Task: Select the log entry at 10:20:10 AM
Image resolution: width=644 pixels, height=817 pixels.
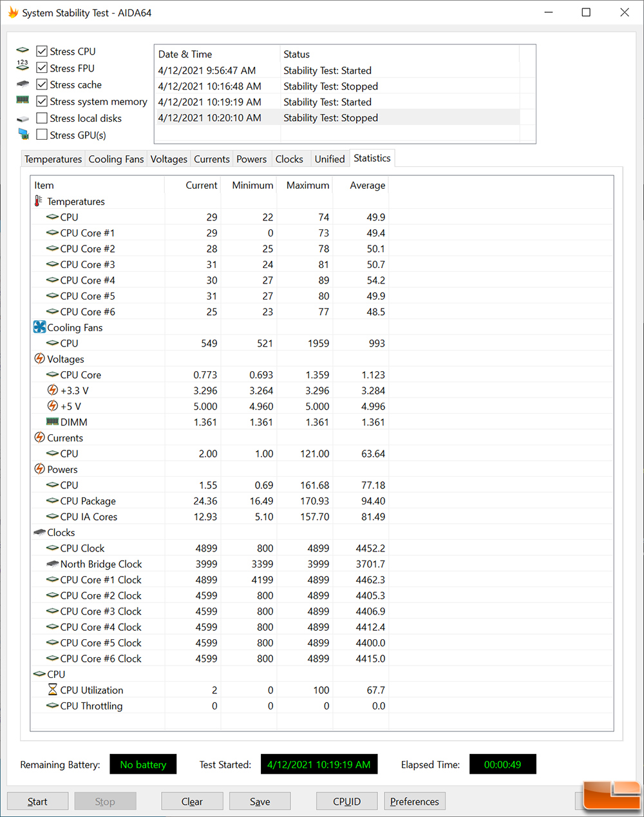Action: [337, 118]
